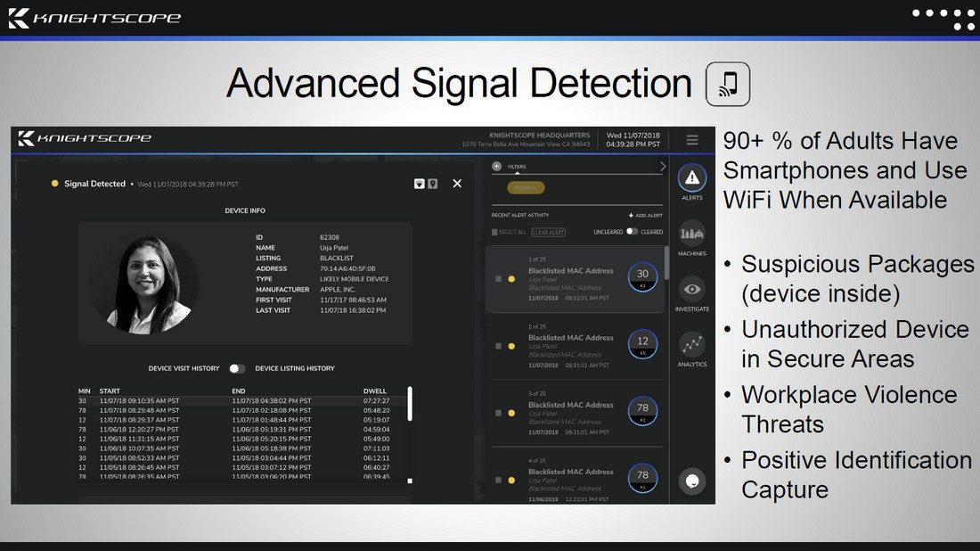Select the visit row starting 11/05/18 08:26:45 AM

click(241, 468)
